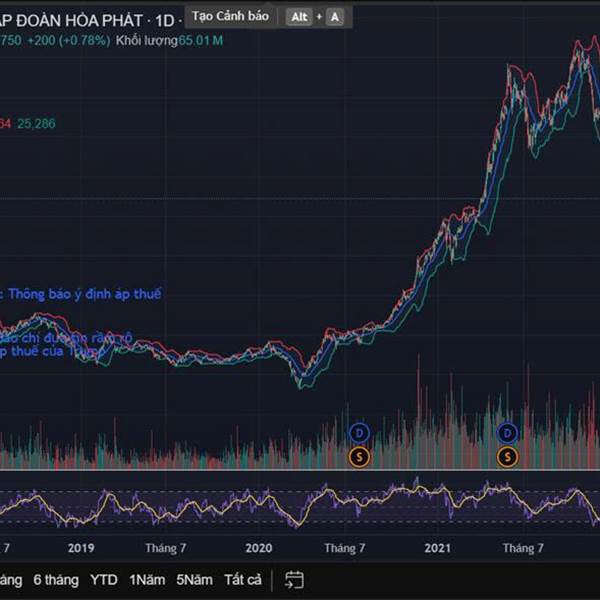
Task: Click the Tháng 7 label after 2021
Action: [x=523, y=548]
